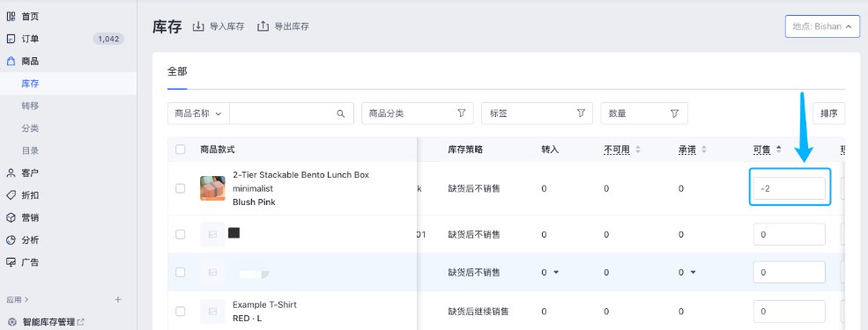The image size is (868, 330).
Task: Select 转移 submenu item
Action: tap(30, 106)
